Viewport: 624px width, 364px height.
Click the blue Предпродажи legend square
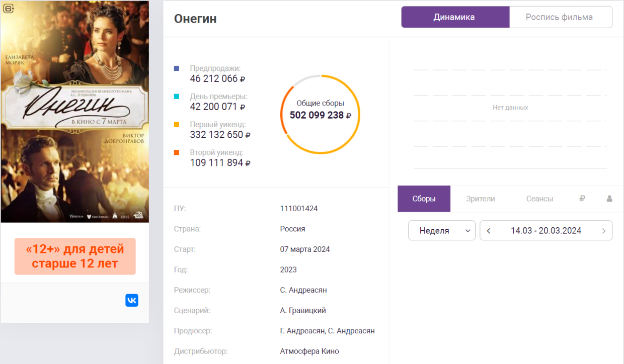pos(177,68)
